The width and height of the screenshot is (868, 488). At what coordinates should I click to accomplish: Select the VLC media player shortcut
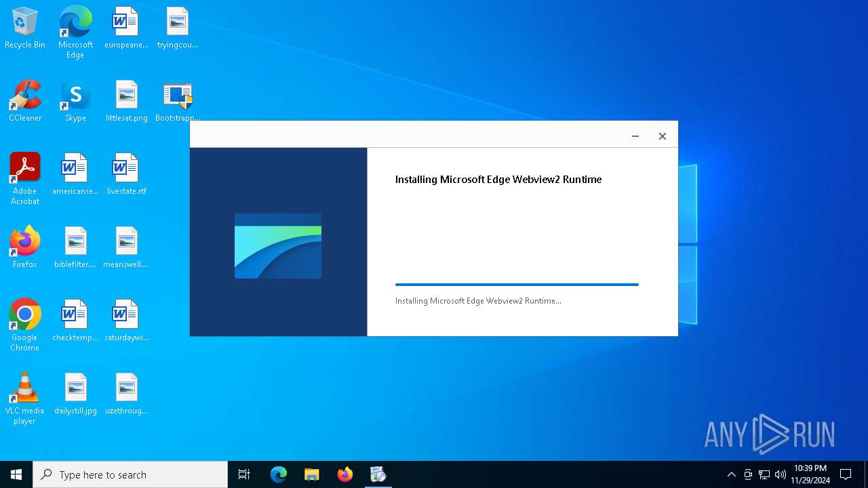(x=25, y=399)
